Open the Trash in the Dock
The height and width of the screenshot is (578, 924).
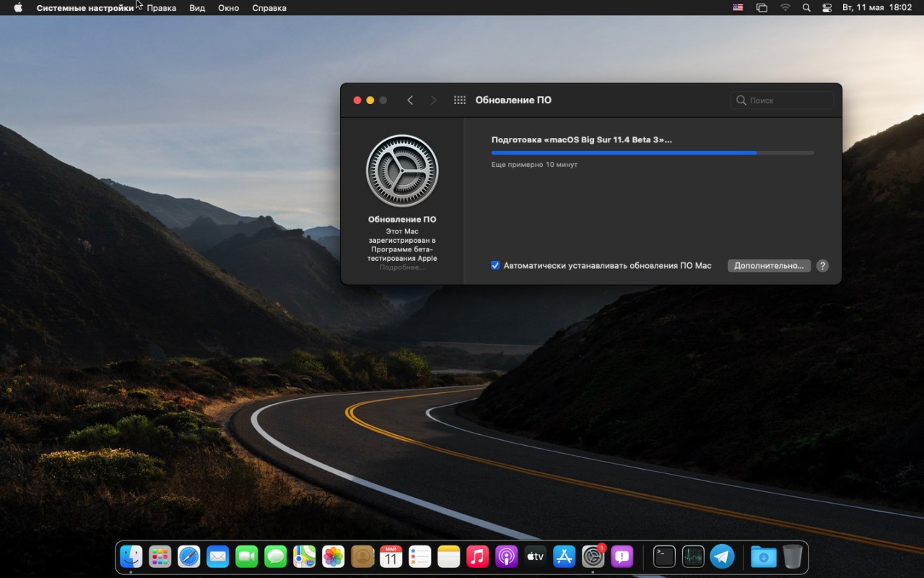click(x=792, y=556)
